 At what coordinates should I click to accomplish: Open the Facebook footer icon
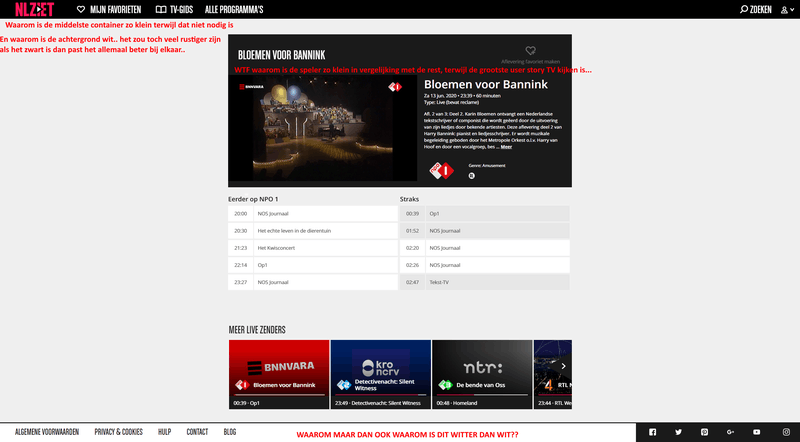click(x=653, y=432)
